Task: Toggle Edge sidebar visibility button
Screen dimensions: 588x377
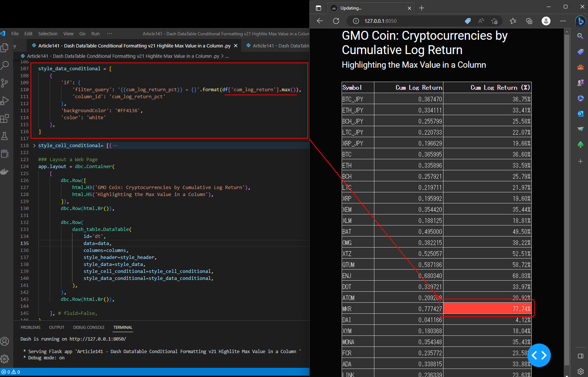Action: [580, 356]
